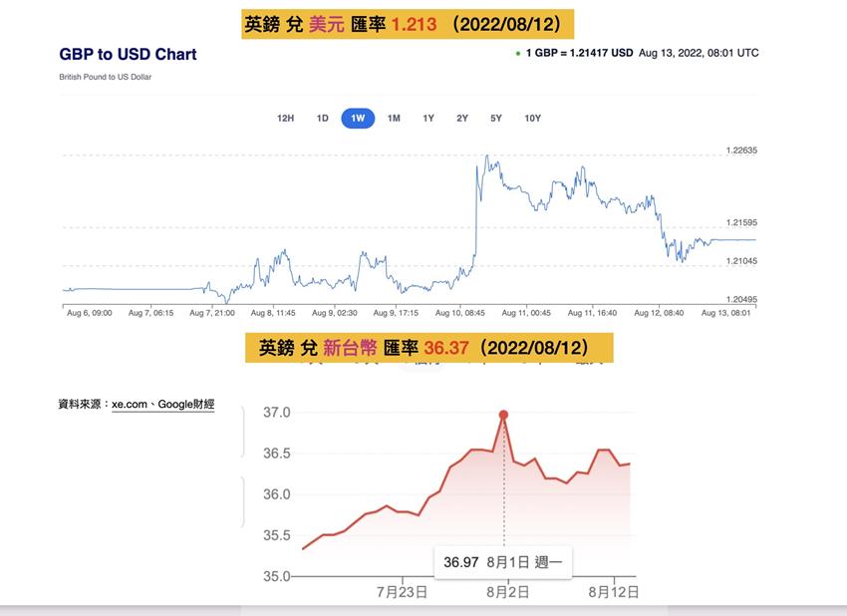This screenshot has height=616, width=847.
Task: Open the Google財經 source link
Action: pyautogui.click(x=186, y=405)
